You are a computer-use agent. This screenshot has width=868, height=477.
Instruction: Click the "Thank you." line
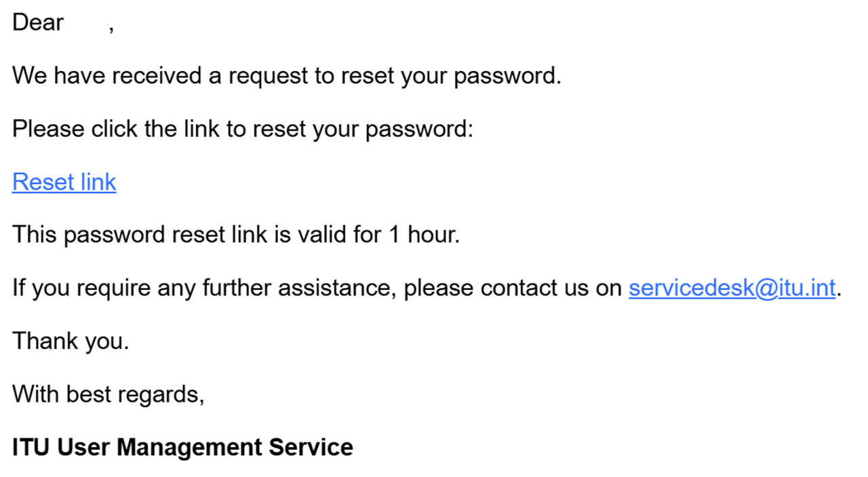click(x=71, y=341)
